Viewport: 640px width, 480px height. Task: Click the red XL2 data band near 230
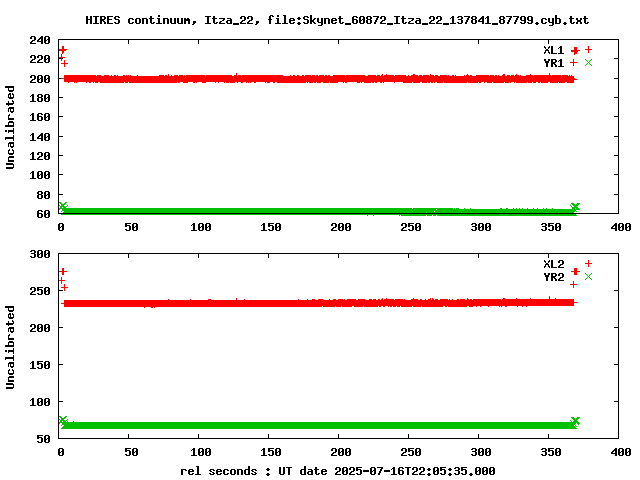pos(318,303)
